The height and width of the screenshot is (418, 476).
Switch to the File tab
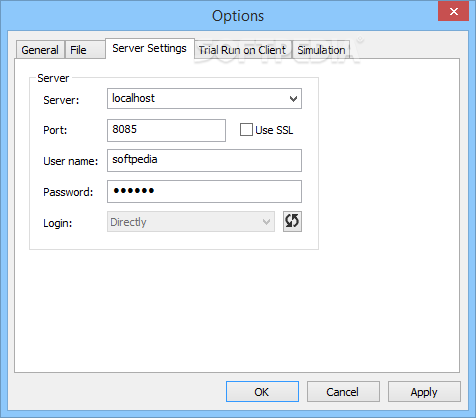tap(85, 50)
